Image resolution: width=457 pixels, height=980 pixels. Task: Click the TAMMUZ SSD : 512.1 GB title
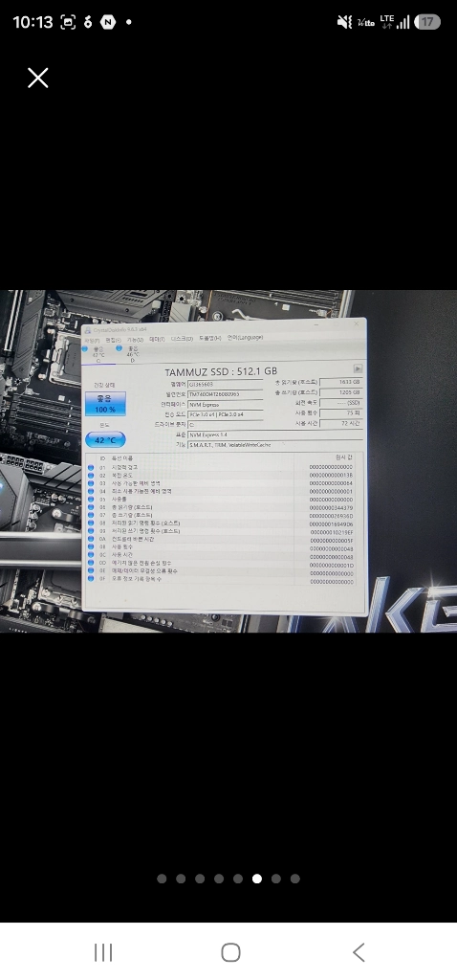point(221,371)
